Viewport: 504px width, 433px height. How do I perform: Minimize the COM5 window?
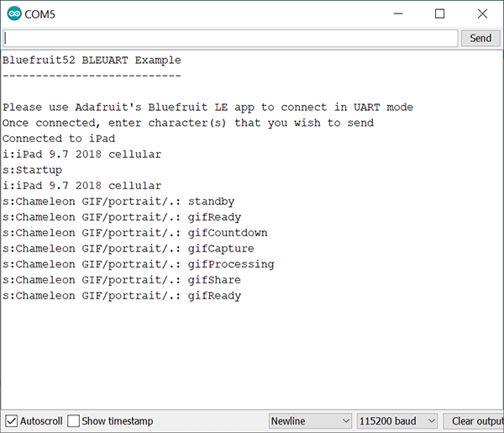pyautogui.click(x=398, y=13)
